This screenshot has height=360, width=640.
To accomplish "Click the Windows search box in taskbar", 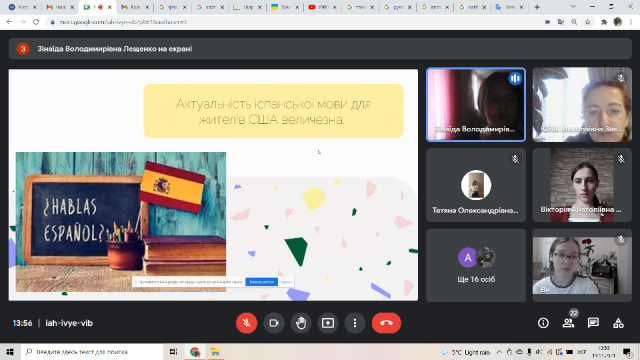I will pos(92,352).
